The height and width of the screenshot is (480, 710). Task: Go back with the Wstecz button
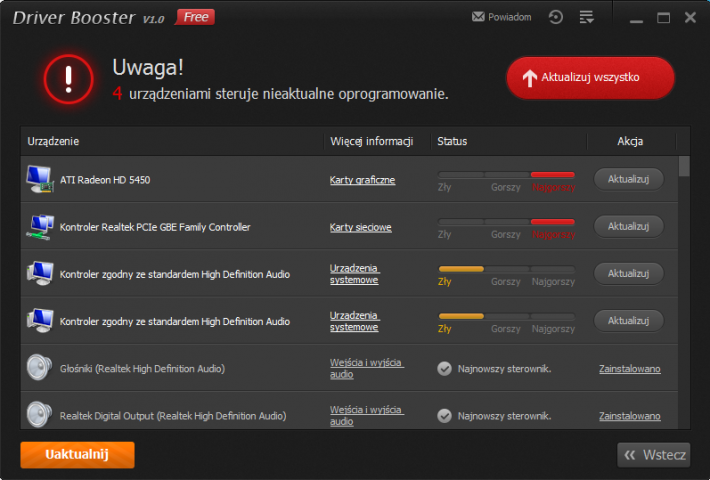[x=654, y=455]
